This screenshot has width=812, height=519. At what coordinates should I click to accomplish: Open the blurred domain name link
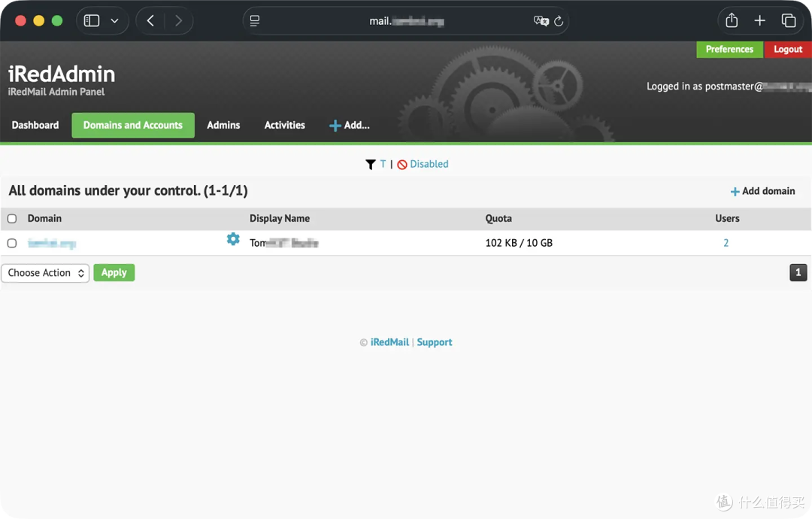[52, 243]
